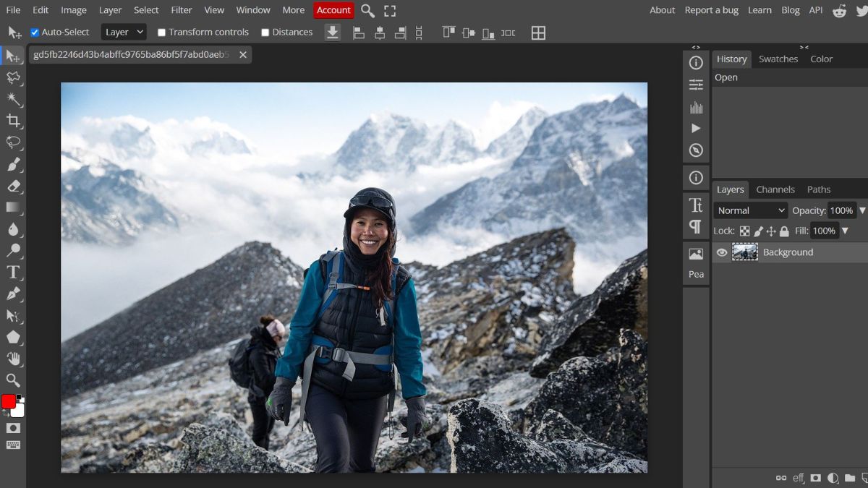Open the Paragraph panel icon
868x488 pixels.
(696, 227)
